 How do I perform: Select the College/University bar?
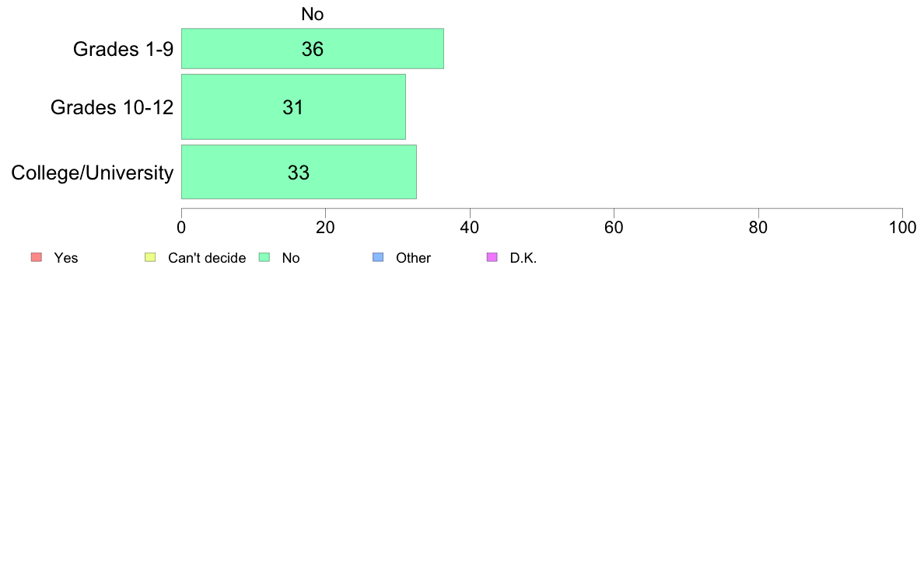pos(299,172)
